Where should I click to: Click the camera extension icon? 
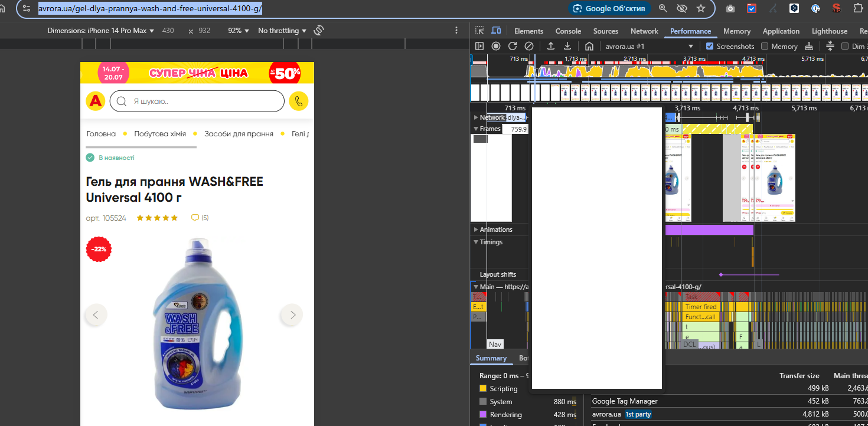point(730,8)
